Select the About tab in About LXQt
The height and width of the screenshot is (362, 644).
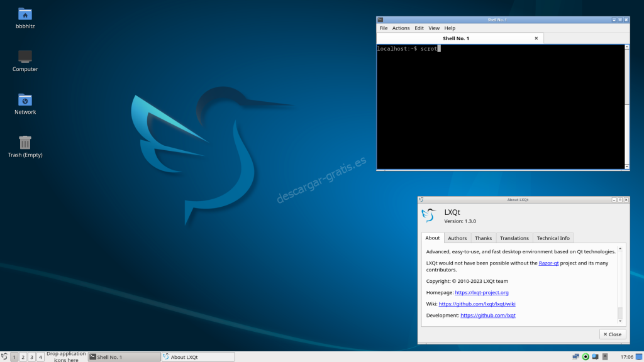coord(433,238)
